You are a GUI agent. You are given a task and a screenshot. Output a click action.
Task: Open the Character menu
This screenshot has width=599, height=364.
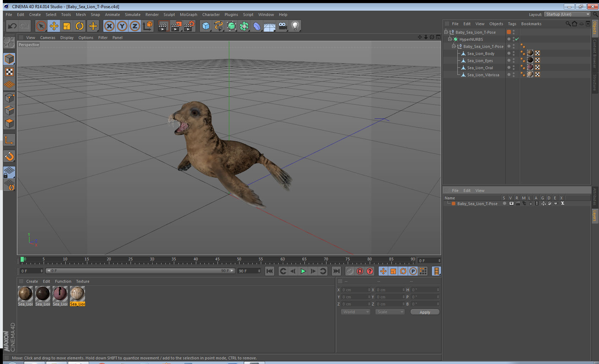(211, 15)
